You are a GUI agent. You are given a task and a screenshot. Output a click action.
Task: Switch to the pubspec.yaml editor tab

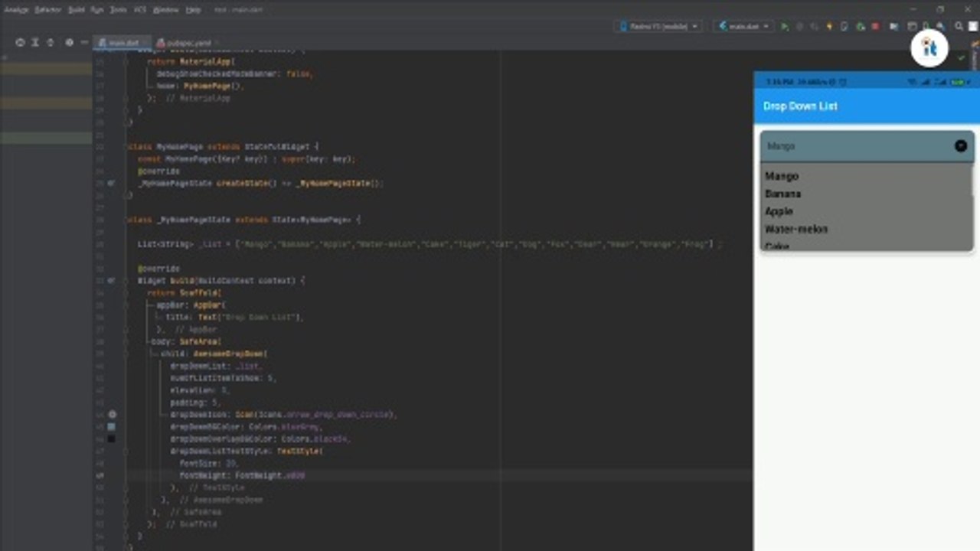point(188,43)
